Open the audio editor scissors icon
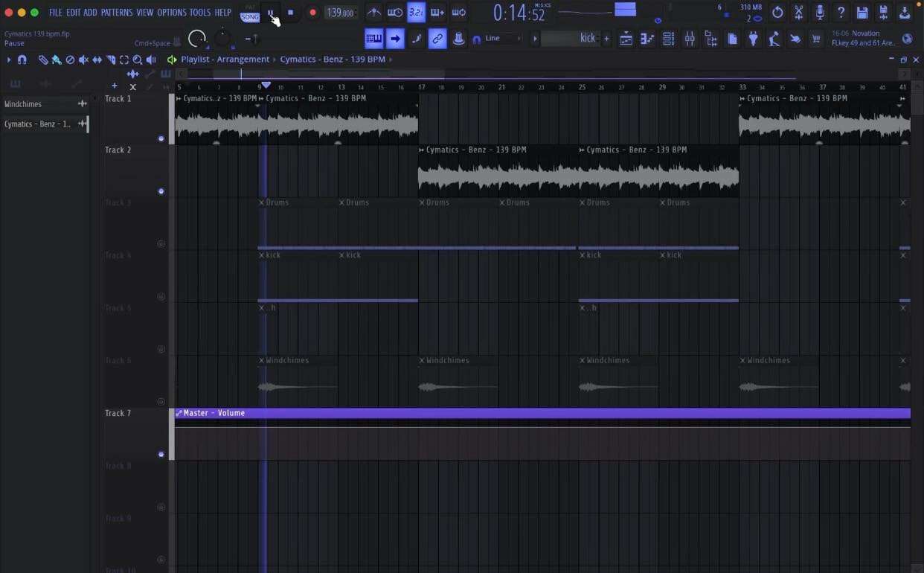Screen dimensions: 924x573 (x=798, y=13)
